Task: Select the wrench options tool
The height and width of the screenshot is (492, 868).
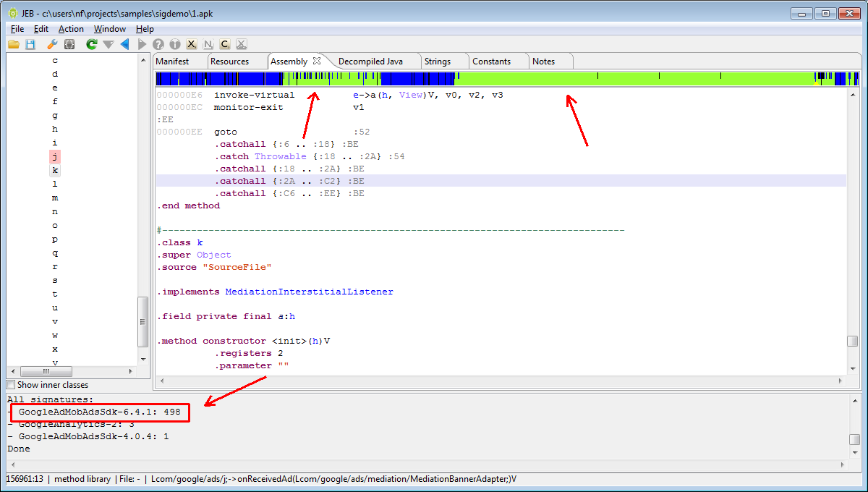Action: pos(51,44)
